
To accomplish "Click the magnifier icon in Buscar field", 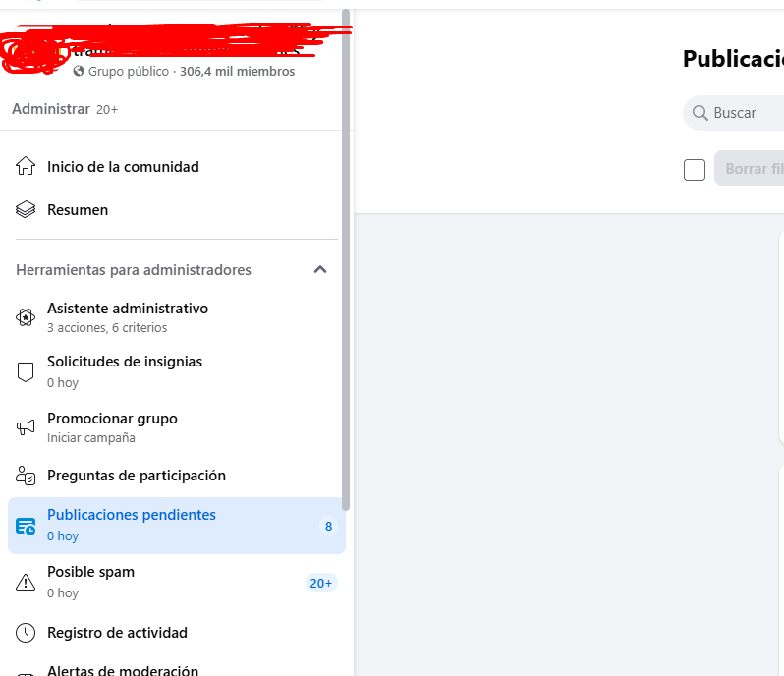I will point(700,113).
